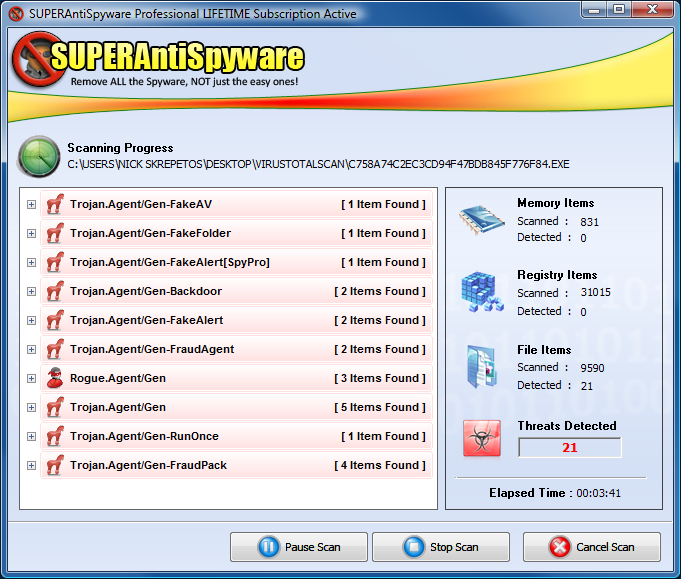Click the Scanning Progress heading

point(120,148)
